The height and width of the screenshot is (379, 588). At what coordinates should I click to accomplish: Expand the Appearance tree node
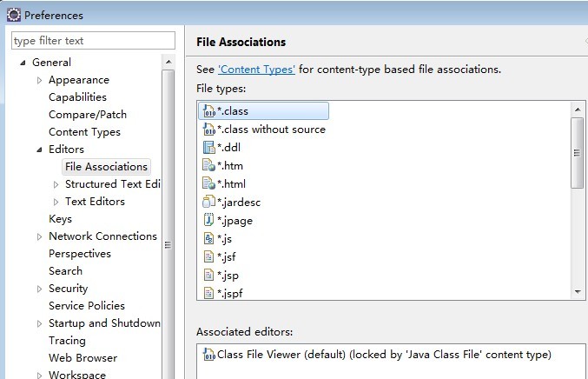pyautogui.click(x=39, y=80)
